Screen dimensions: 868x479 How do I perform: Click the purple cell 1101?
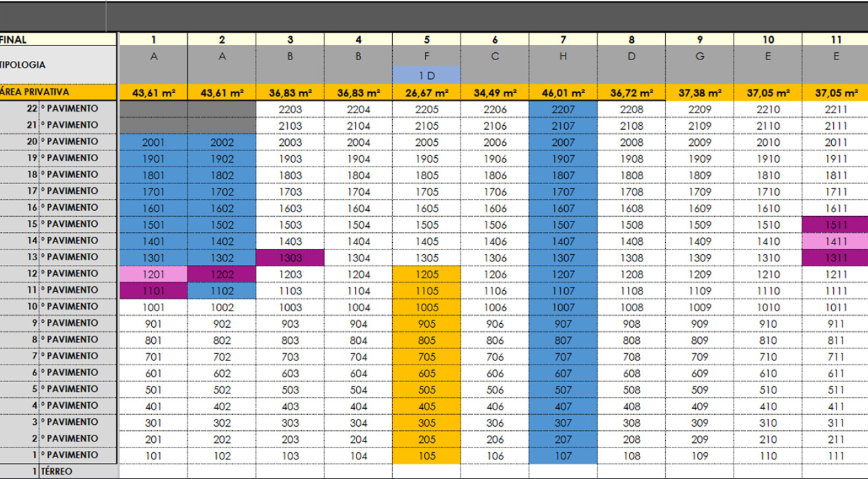point(153,290)
